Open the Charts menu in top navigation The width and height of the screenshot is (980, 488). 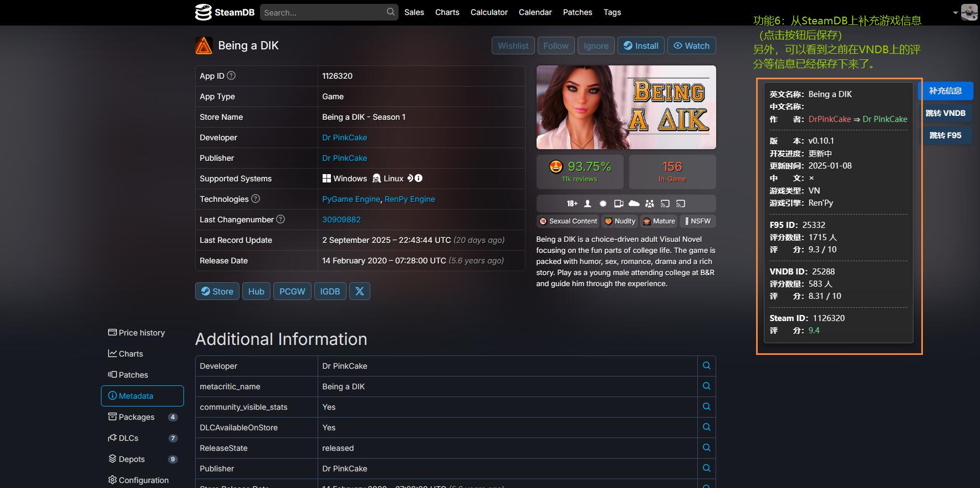tap(447, 12)
